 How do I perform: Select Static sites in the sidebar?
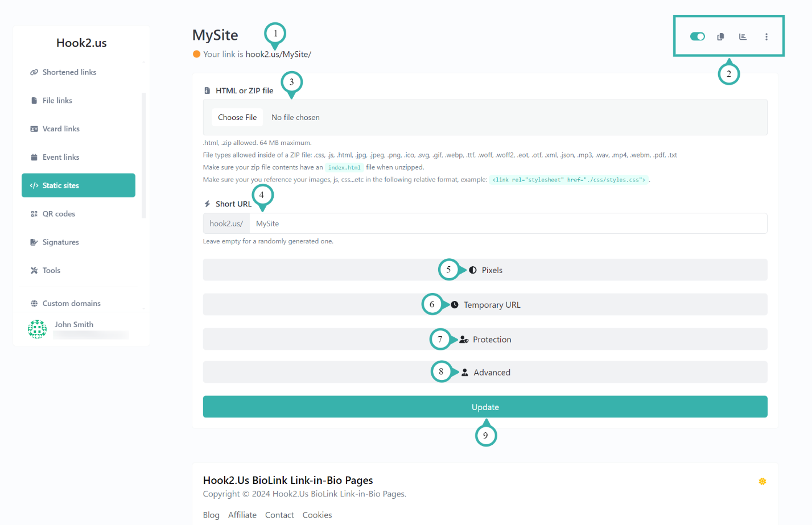coord(78,185)
